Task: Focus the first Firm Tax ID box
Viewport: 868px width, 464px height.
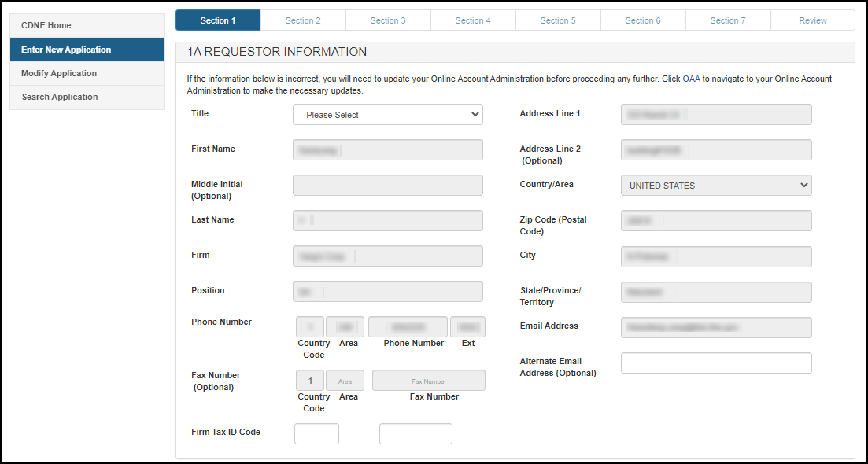Action: click(316, 433)
